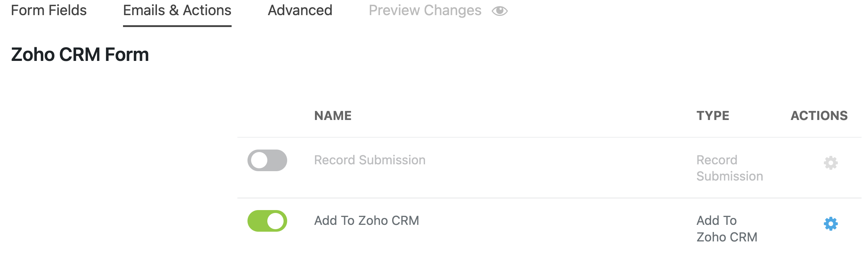The image size is (868, 258).
Task: Select the Emails & Actions tab
Action: 177,10
